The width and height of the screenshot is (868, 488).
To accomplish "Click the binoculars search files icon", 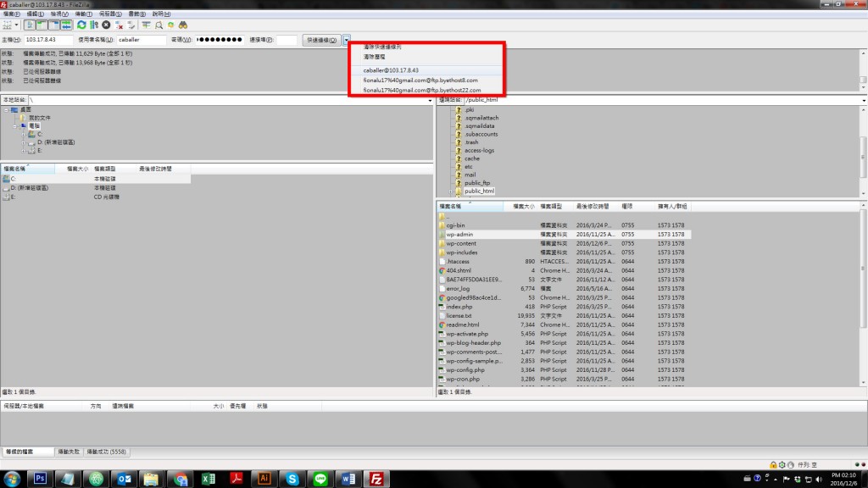I will click(x=183, y=25).
